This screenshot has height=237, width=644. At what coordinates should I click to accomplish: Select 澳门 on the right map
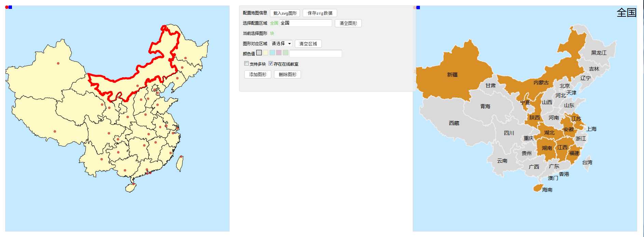click(553, 178)
